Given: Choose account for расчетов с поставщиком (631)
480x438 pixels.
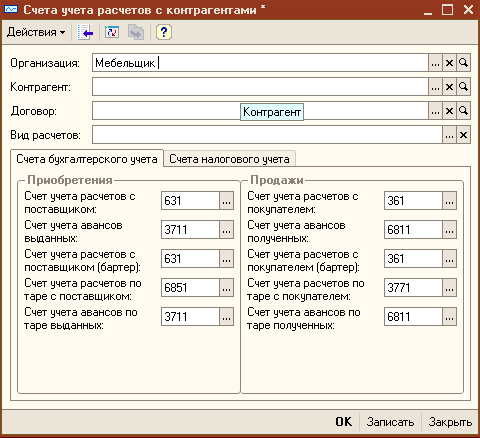Looking at the screenshot, I should [226, 201].
